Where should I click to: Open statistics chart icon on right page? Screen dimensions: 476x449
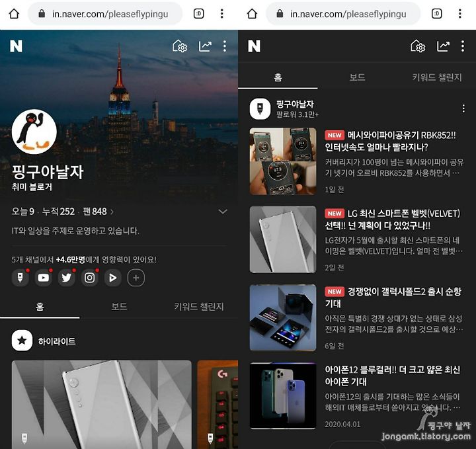click(443, 46)
